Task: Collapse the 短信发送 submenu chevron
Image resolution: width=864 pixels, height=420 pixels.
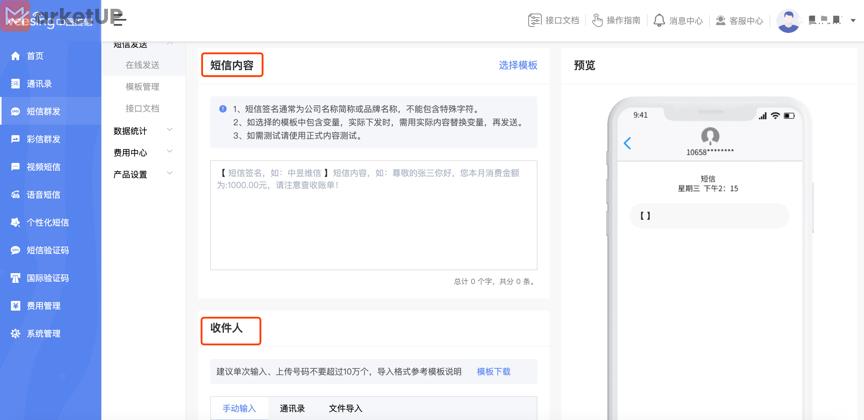Action: pyautogui.click(x=170, y=43)
